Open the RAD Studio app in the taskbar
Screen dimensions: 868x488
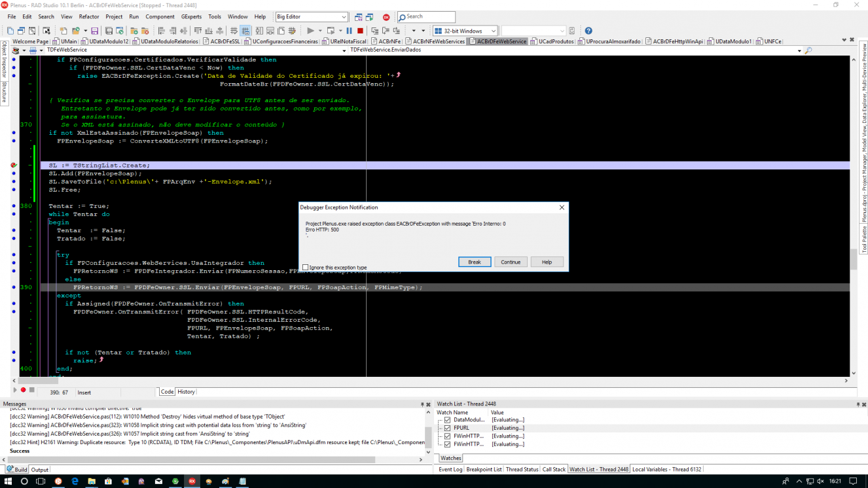tap(192, 481)
